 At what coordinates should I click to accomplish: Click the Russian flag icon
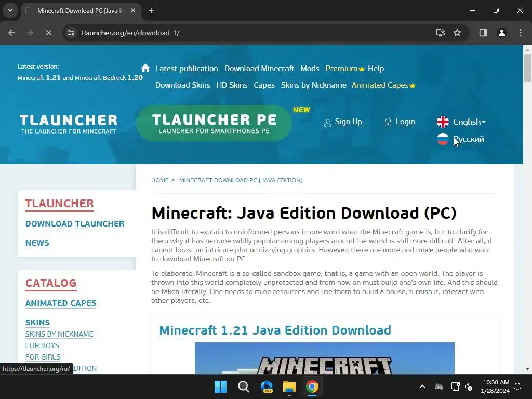coord(443,139)
